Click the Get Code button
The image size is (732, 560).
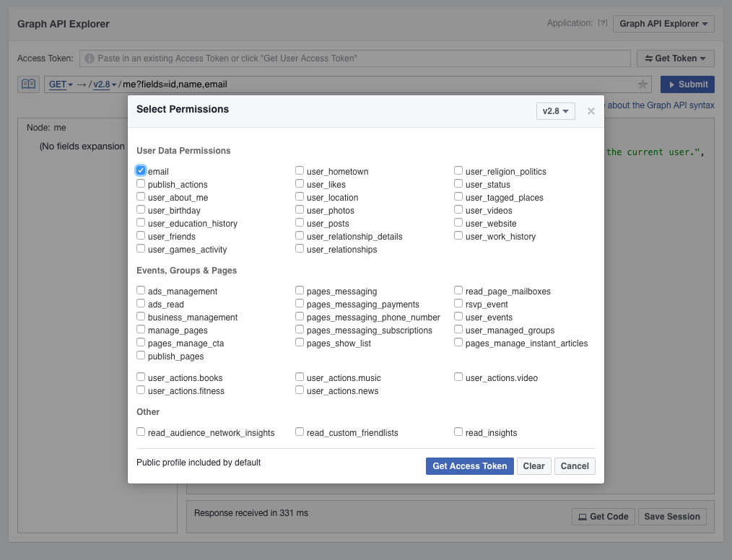tap(604, 517)
